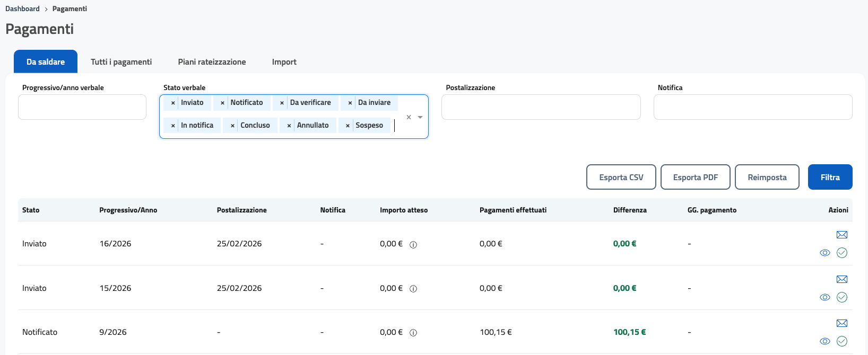The width and height of the screenshot is (868, 355).
Task: Export the table with Esporta CSV
Action: click(x=621, y=177)
